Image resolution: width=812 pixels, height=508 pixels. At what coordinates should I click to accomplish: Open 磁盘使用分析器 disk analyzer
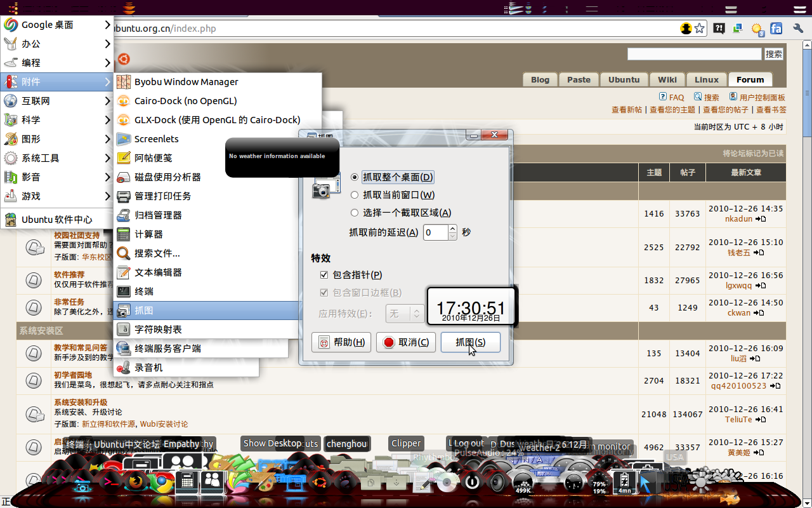207,177
